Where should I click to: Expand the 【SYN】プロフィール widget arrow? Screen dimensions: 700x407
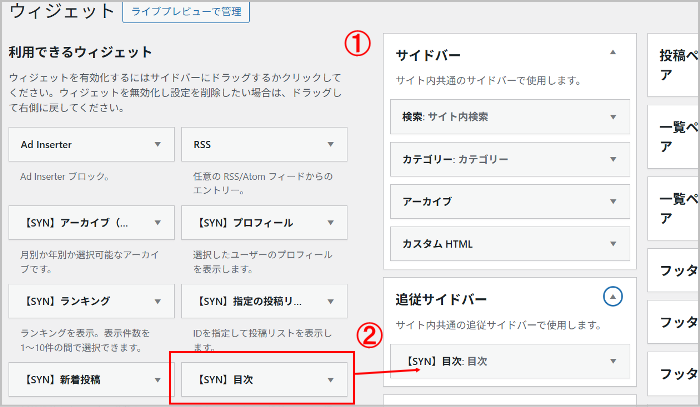point(331,222)
